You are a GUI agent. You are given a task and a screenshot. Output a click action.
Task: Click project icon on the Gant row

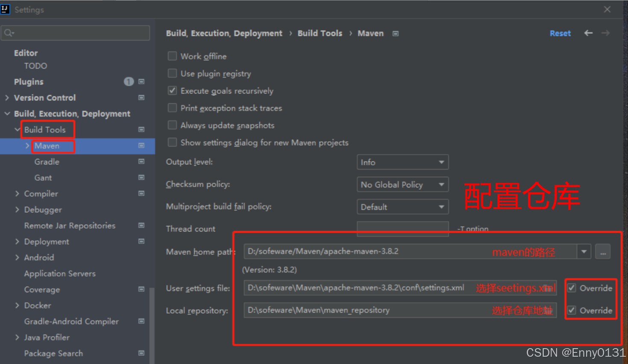(141, 177)
